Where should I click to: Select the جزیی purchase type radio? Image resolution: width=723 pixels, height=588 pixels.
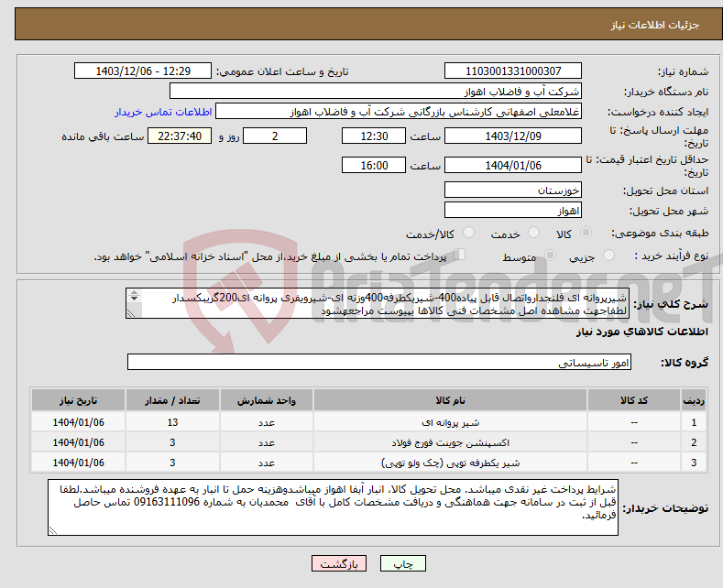pyautogui.click(x=608, y=256)
